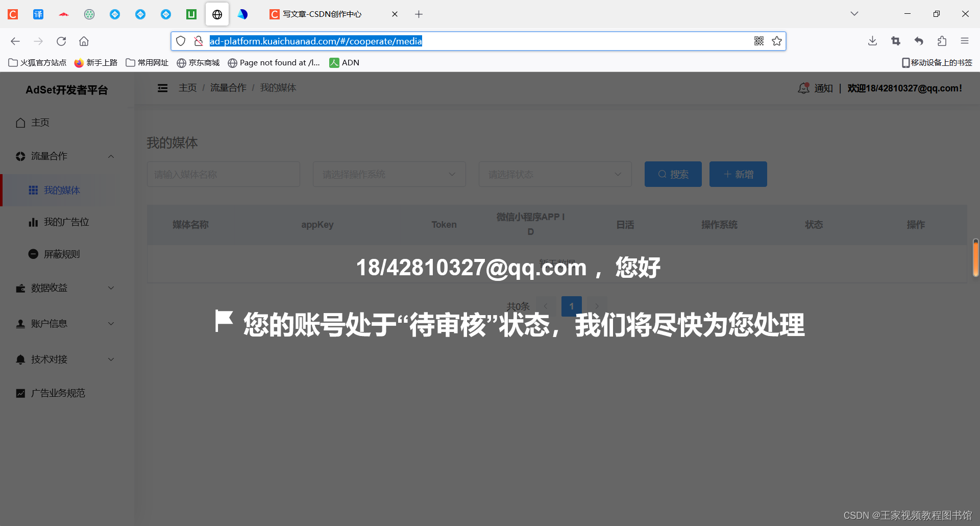
Task: Switch to the 写文章-CSDN创作中心 tab
Action: pyautogui.click(x=322, y=14)
